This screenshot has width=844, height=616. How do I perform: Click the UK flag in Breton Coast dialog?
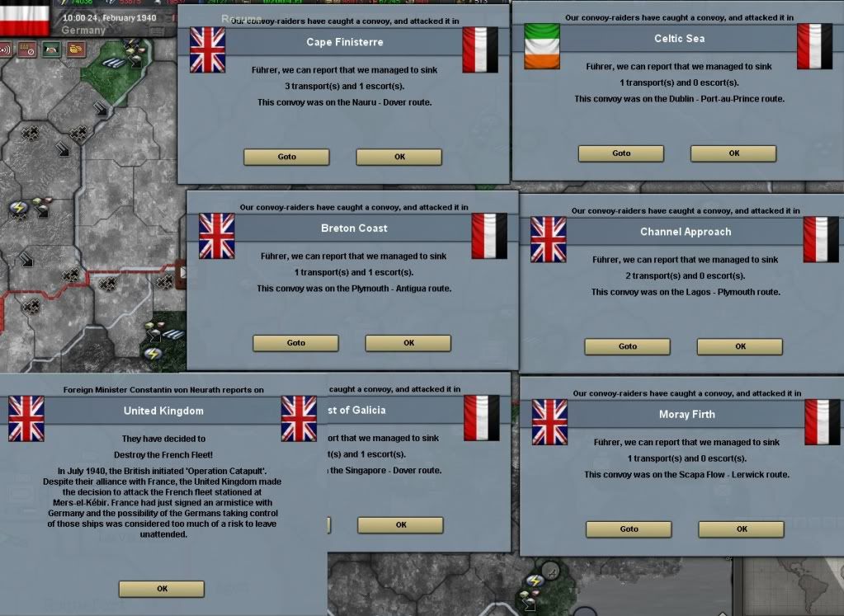(217, 236)
